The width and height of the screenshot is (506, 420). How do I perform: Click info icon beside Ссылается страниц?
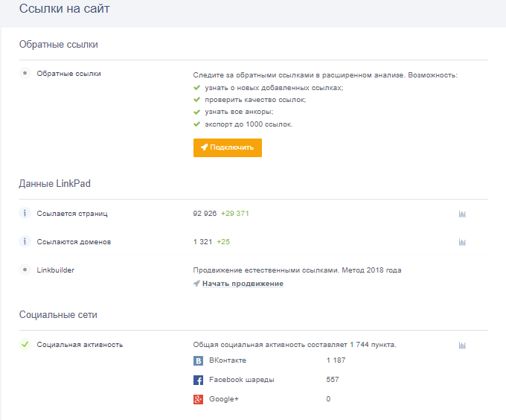pyautogui.click(x=25, y=214)
